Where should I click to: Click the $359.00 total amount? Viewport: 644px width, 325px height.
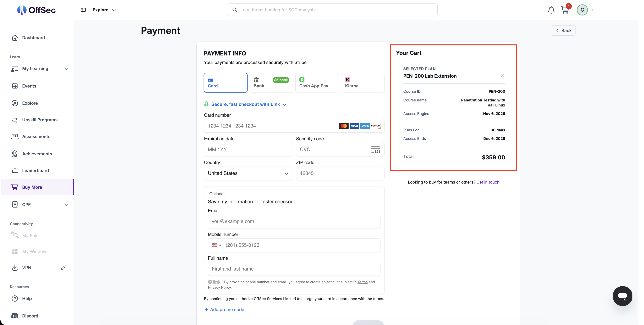493,157
